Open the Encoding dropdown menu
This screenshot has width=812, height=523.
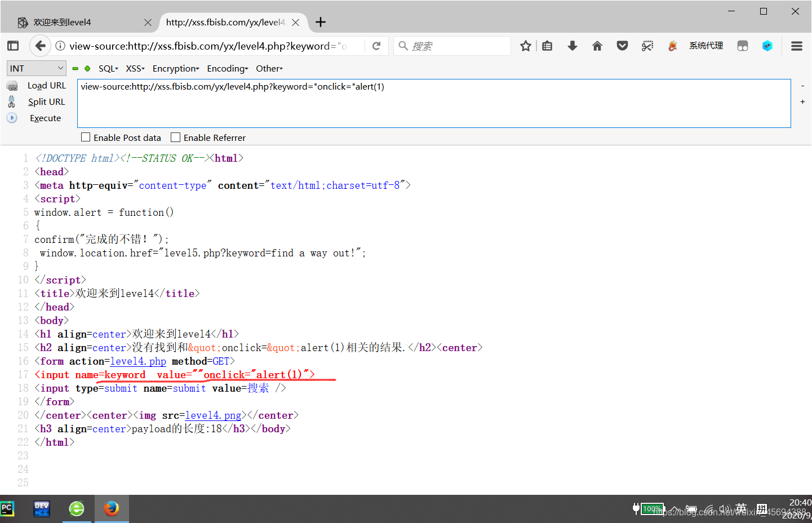pos(228,68)
